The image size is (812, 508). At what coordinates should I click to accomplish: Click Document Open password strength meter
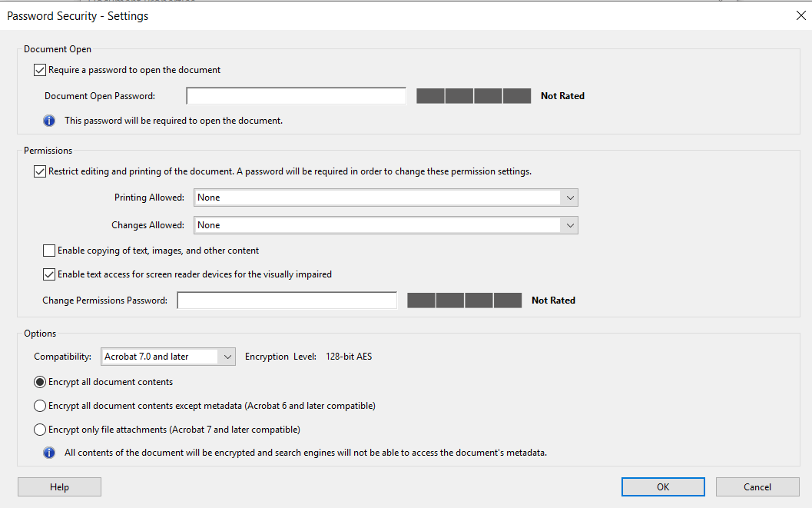(x=474, y=96)
